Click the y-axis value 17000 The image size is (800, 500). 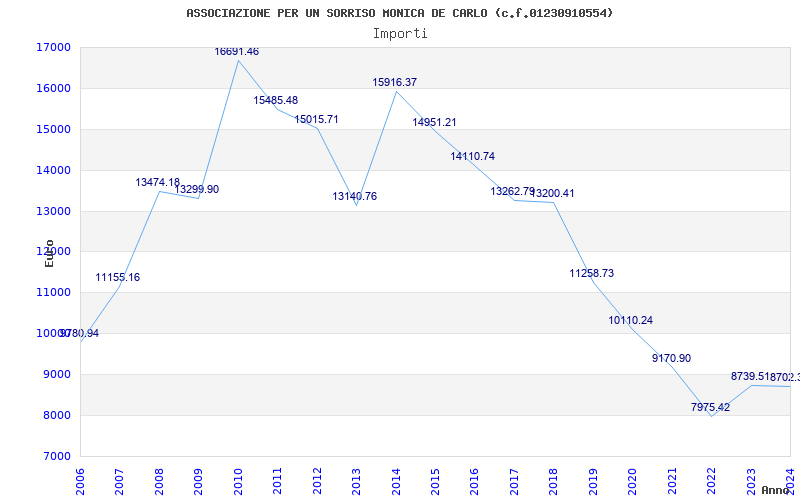point(53,47)
